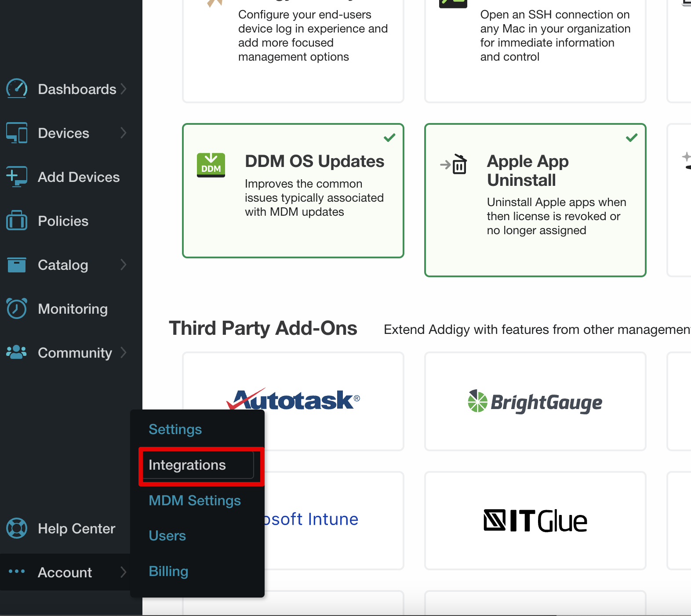The width and height of the screenshot is (691, 616).
Task: Open the Users account page
Action: tap(167, 536)
